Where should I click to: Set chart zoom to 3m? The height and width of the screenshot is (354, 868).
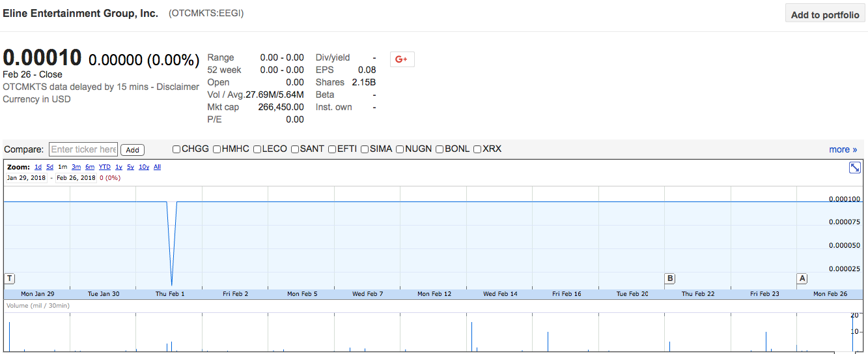76,167
